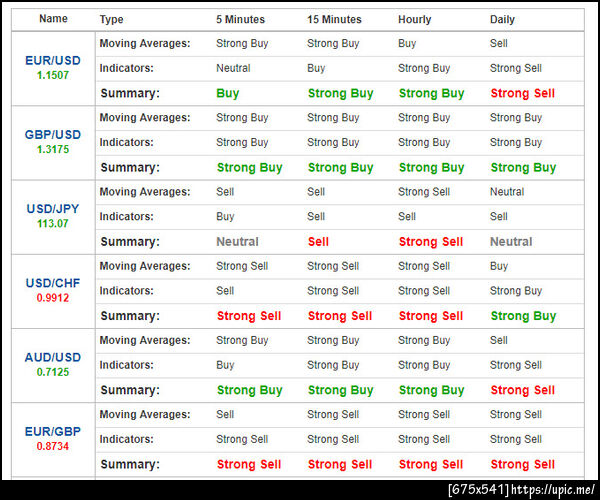Select EUR/USD 5 Minutes Buy summary
The width and height of the screenshot is (600, 500).
pyautogui.click(x=228, y=93)
